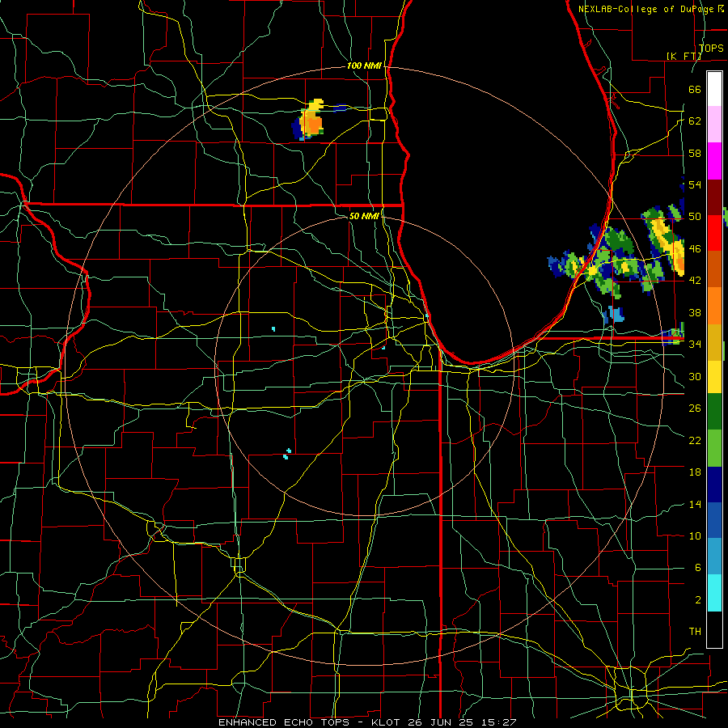Click the "KLOT" radar site identifier

click(387, 722)
